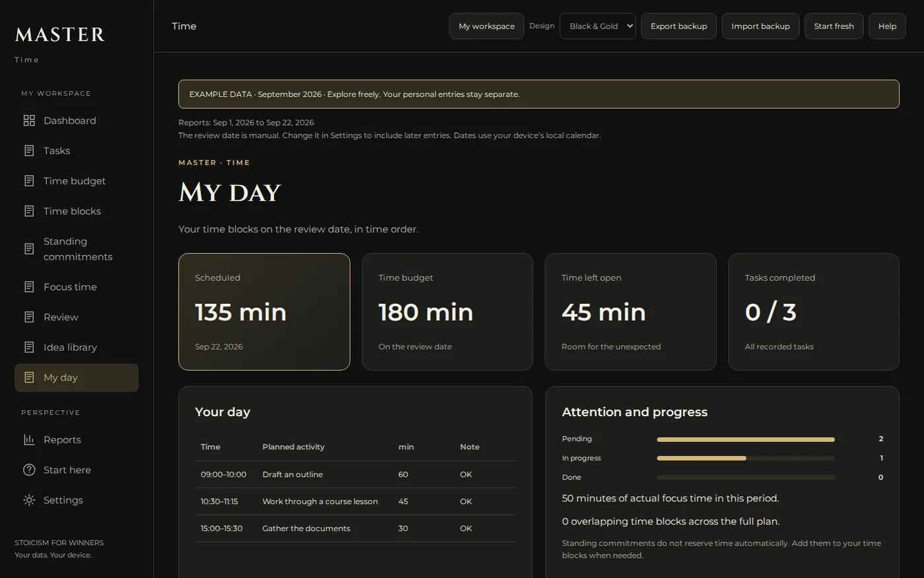Image resolution: width=924 pixels, height=578 pixels.
Task: Click the example data banner
Action: tap(539, 94)
